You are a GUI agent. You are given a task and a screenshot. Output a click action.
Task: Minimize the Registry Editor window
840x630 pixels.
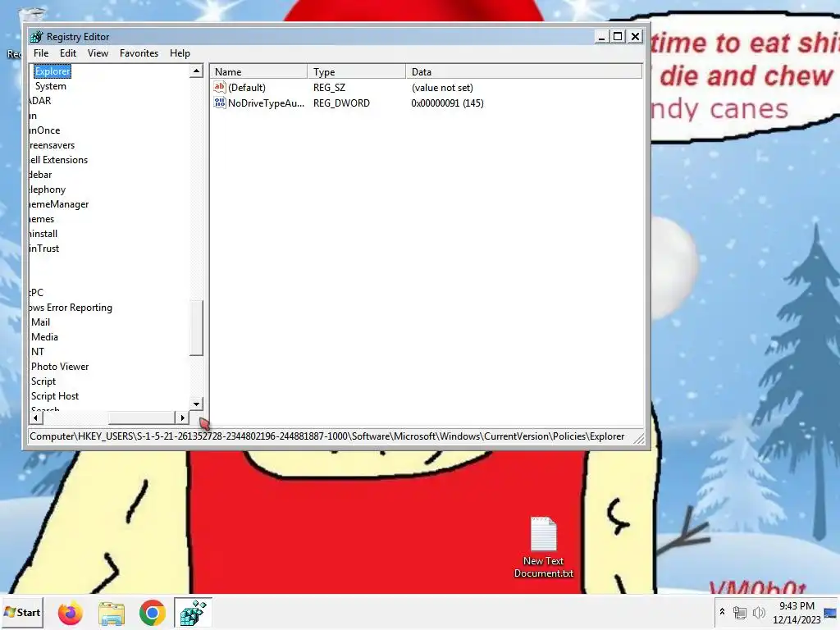point(601,36)
